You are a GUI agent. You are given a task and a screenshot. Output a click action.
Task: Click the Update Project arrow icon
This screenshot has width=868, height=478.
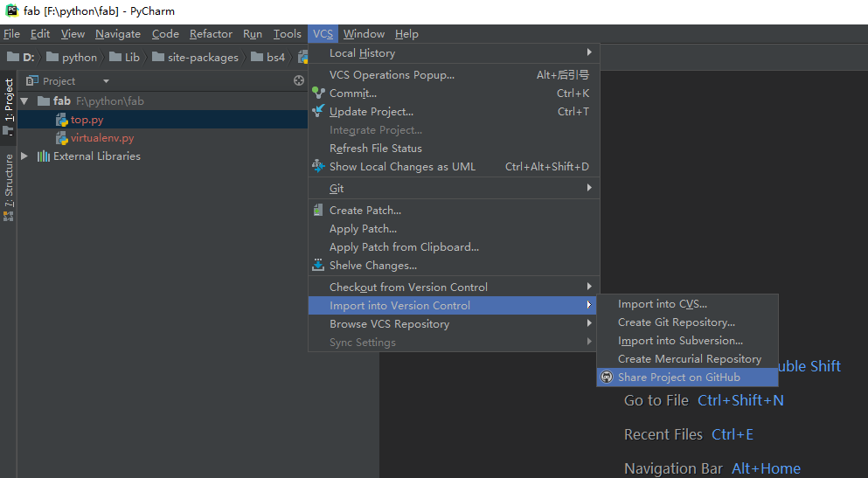point(318,111)
